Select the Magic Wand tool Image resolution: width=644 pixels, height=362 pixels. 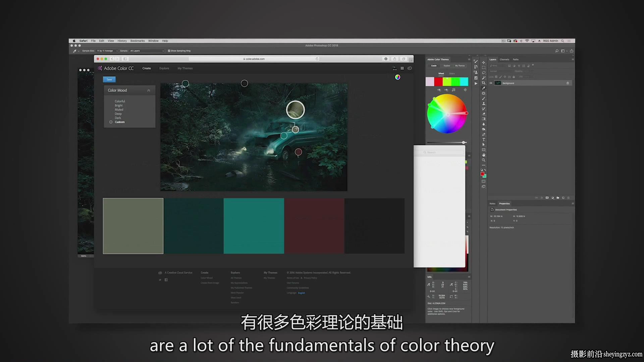(x=484, y=78)
